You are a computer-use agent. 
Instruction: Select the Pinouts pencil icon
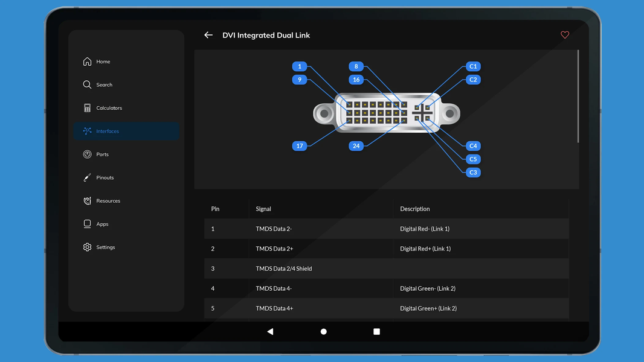click(x=86, y=177)
